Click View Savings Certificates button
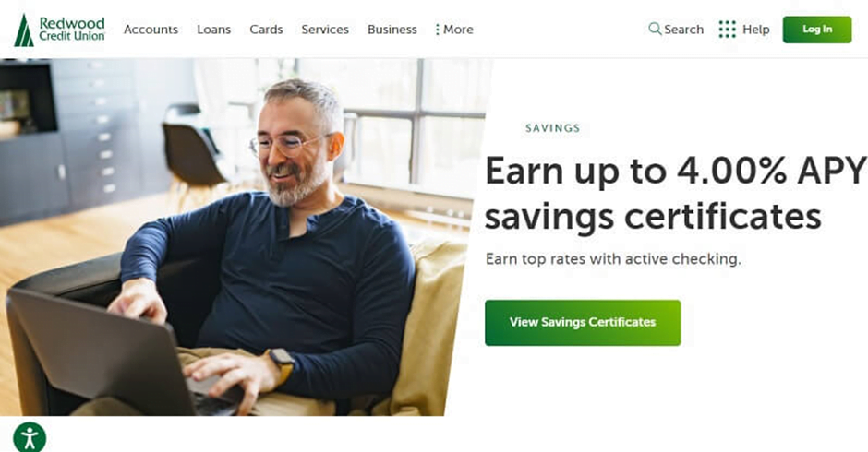Image resolution: width=868 pixels, height=452 pixels. point(583,323)
